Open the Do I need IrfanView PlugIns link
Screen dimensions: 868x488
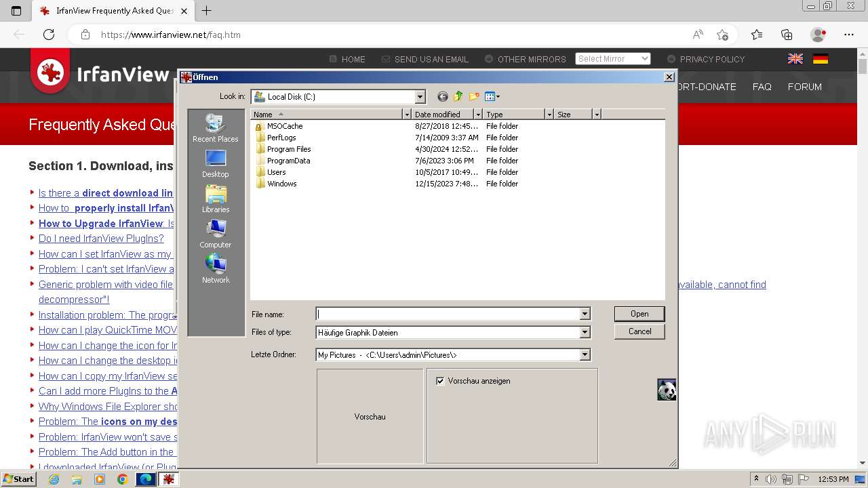(101, 239)
